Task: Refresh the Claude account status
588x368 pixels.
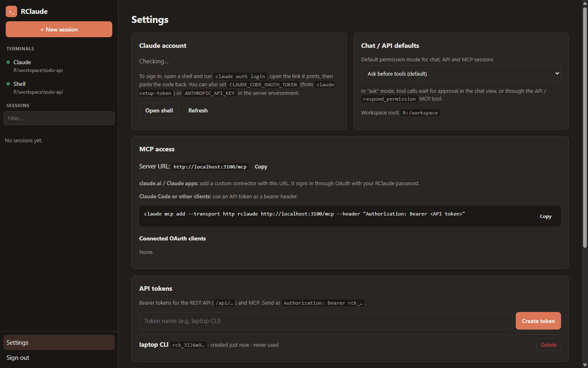Action: (198, 110)
